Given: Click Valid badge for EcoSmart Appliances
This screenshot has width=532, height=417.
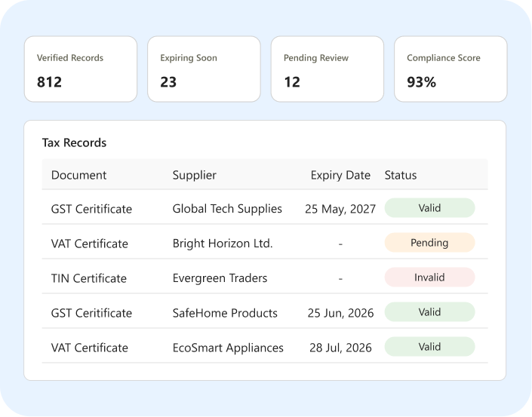Looking at the screenshot, I should 429,346.
